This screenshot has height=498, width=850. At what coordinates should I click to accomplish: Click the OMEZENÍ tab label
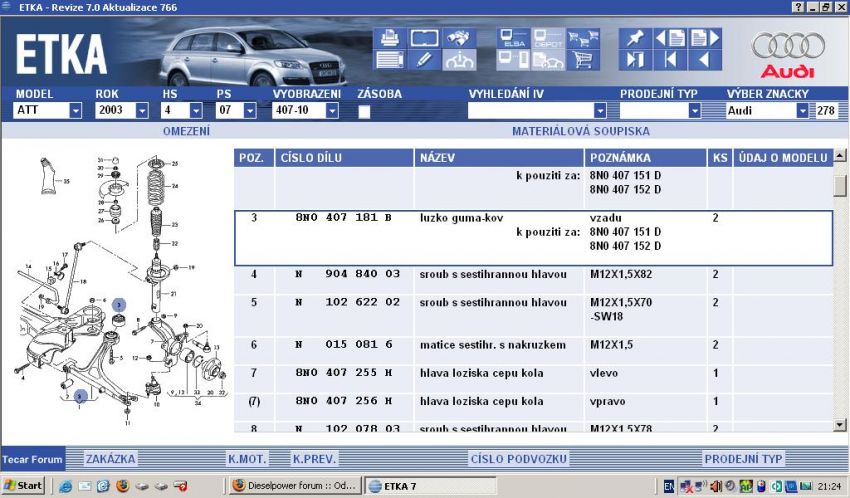186,131
